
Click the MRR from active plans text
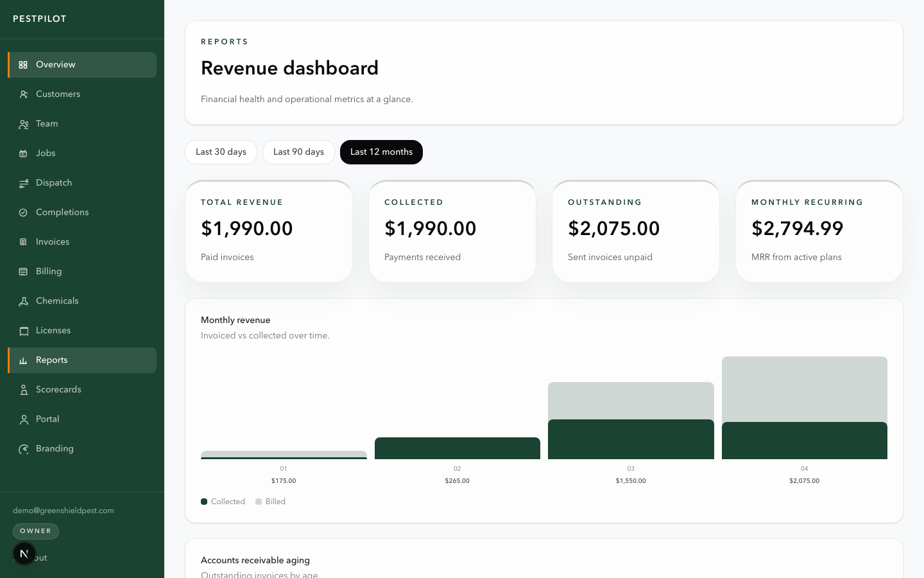coord(796,257)
